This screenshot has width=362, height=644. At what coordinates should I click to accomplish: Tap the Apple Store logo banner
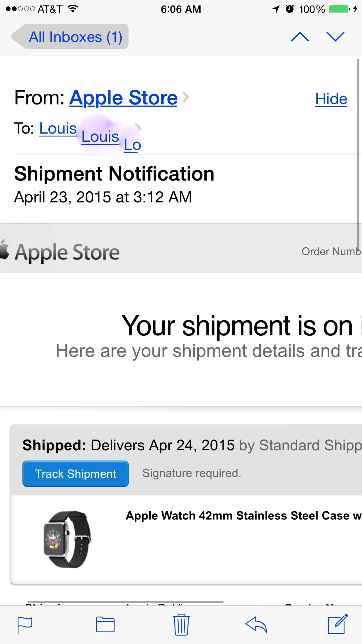[60, 252]
